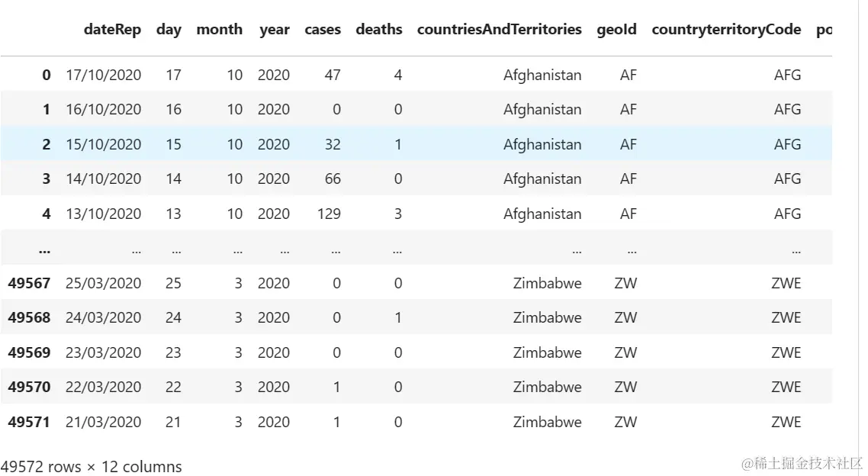Click the date cell 24/03/2020
The width and height of the screenshot is (868, 476).
(103, 317)
